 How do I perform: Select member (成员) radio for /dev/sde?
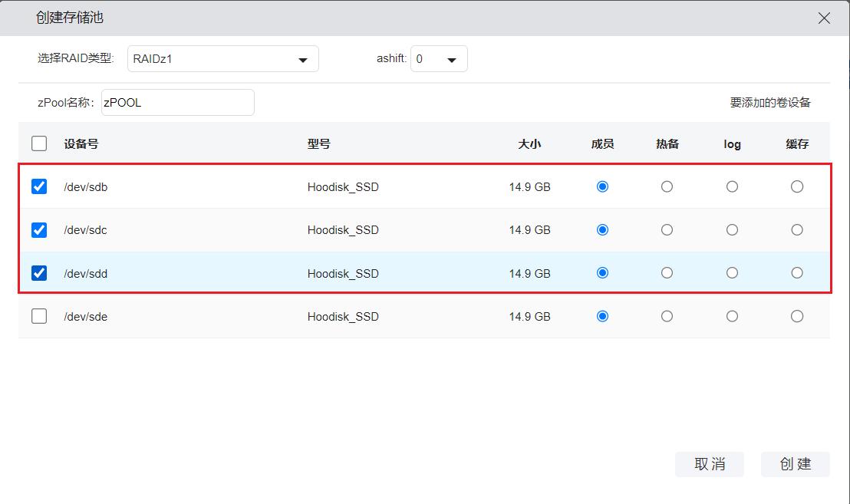click(x=602, y=316)
